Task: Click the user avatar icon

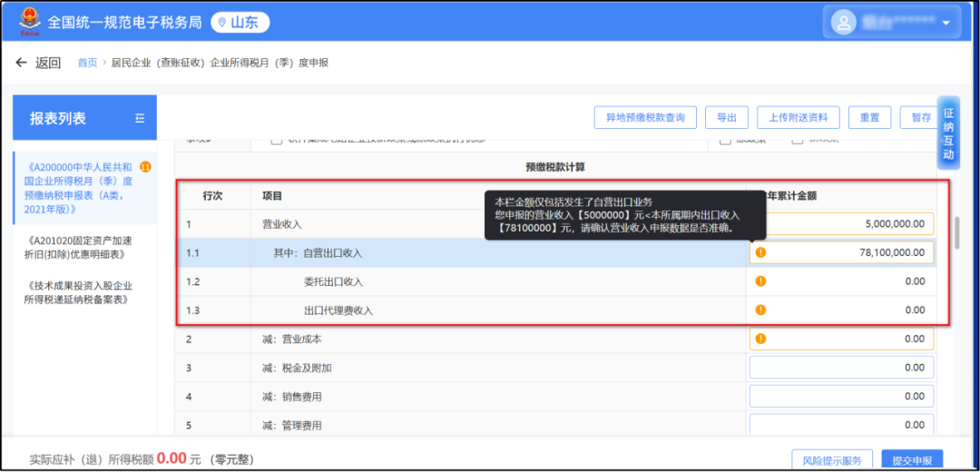Action: click(x=845, y=22)
